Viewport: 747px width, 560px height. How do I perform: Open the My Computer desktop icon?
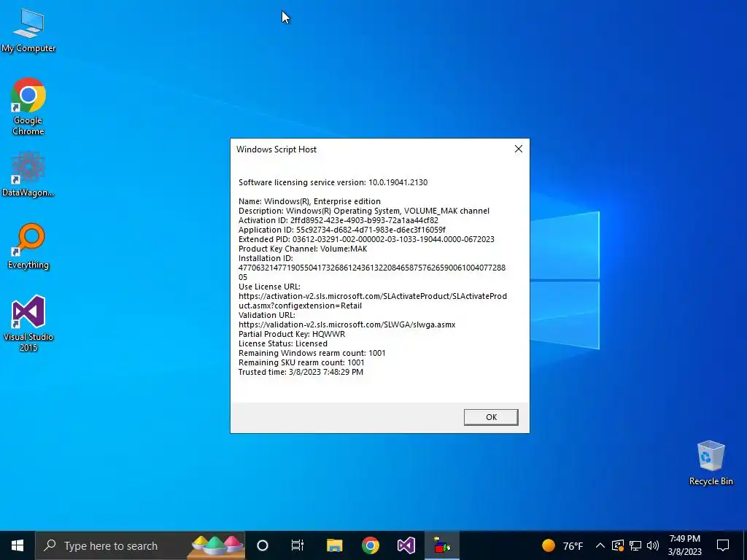pyautogui.click(x=28, y=31)
